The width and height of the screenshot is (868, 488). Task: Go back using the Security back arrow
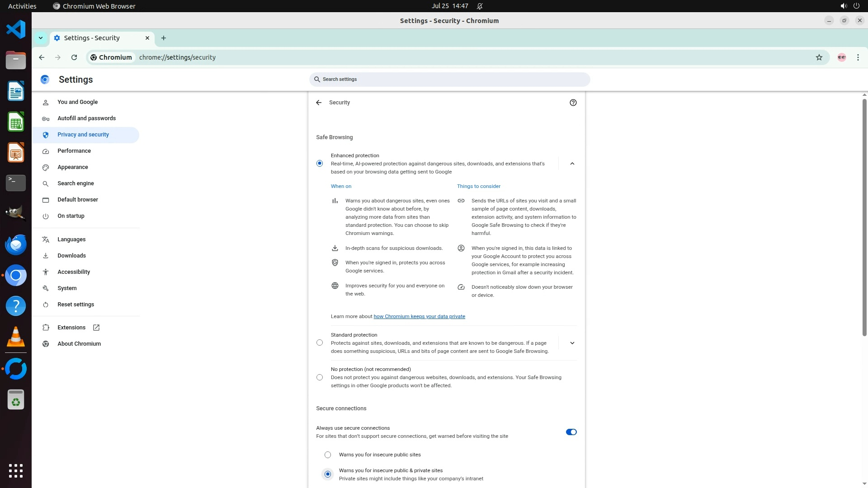319,103
